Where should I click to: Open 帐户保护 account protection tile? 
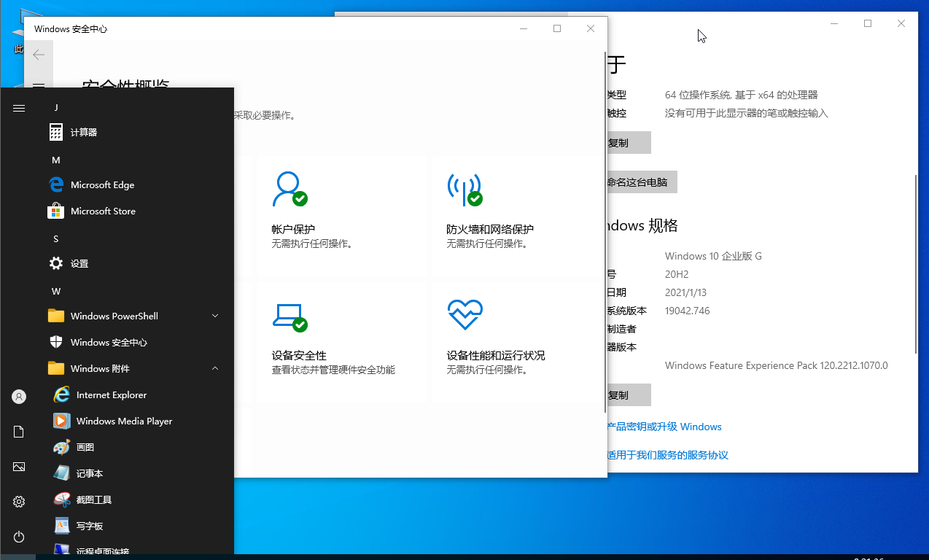[x=341, y=214]
